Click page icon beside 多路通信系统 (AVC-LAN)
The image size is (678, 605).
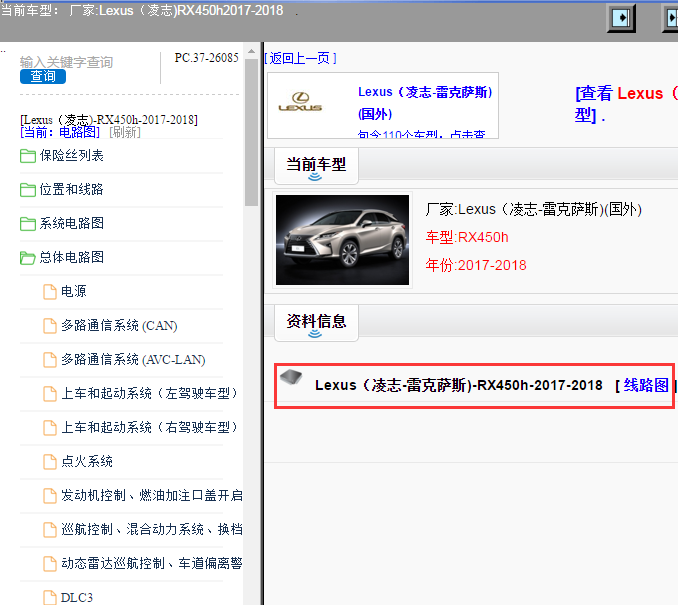pyautogui.click(x=50, y=360)
